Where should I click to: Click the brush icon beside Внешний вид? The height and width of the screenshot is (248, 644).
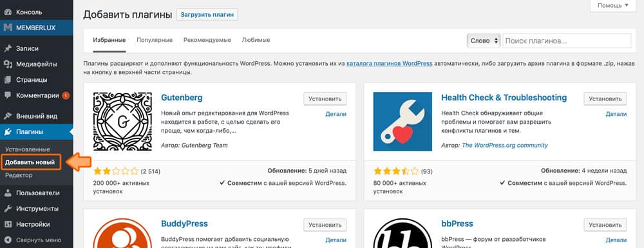coord(7,116)
